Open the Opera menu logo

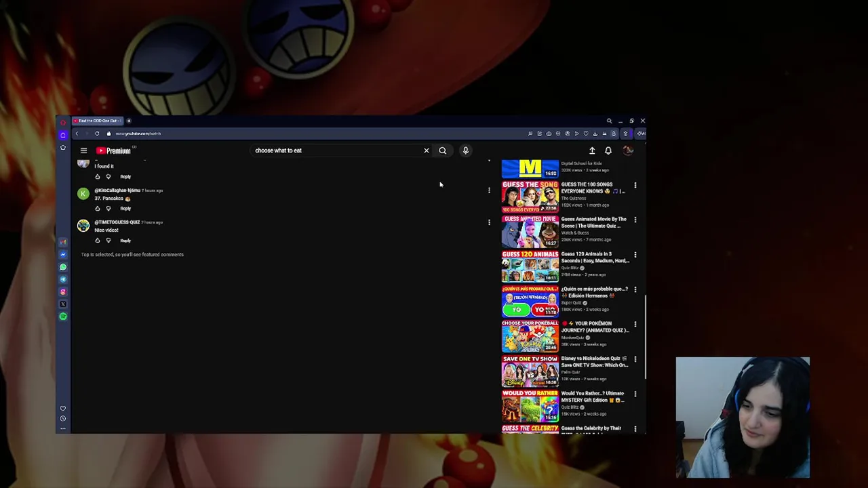63,122
